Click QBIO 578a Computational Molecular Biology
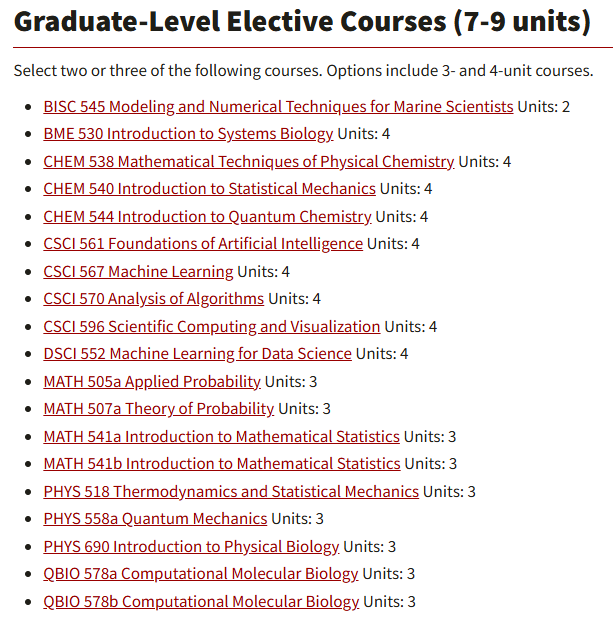 pyautogui.click(x=201, y=573)
